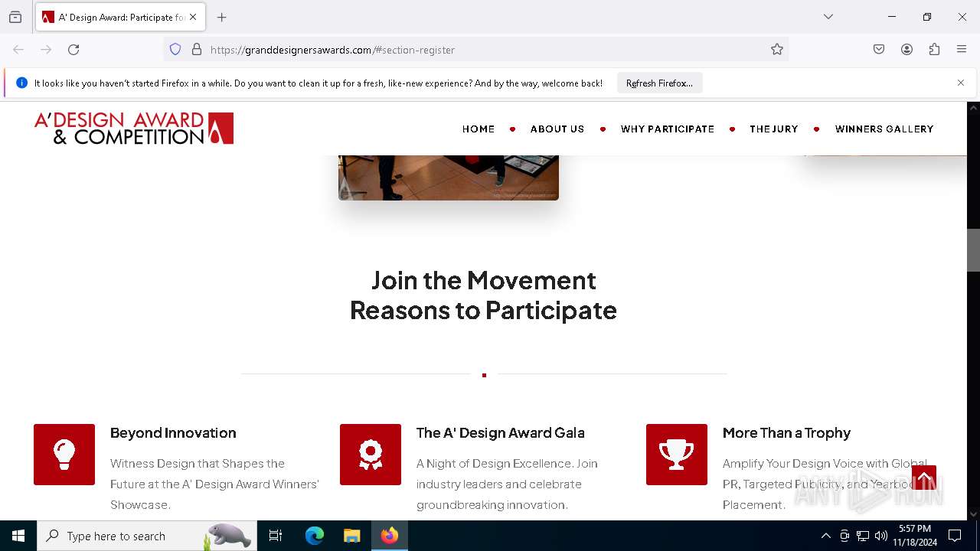Click the red lightbulb Beyond Innovation icon
Viewport: 980px width, 551px height.
[x=64, y=455]
